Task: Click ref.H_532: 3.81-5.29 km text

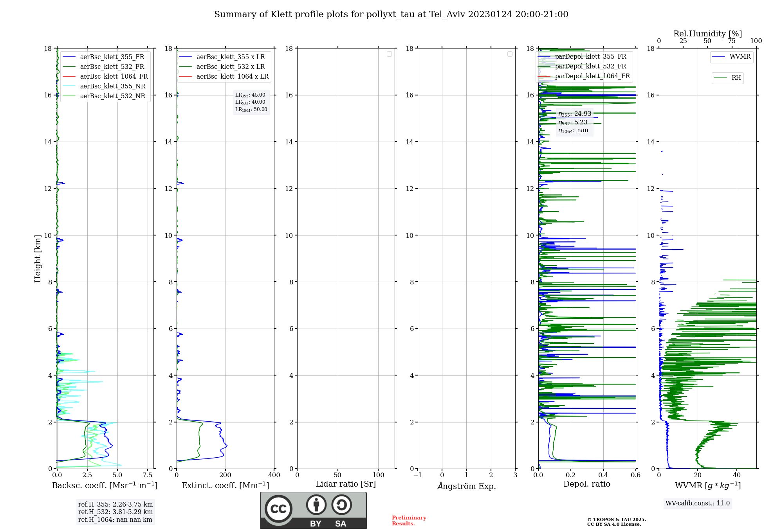Action: click(115, 512)
